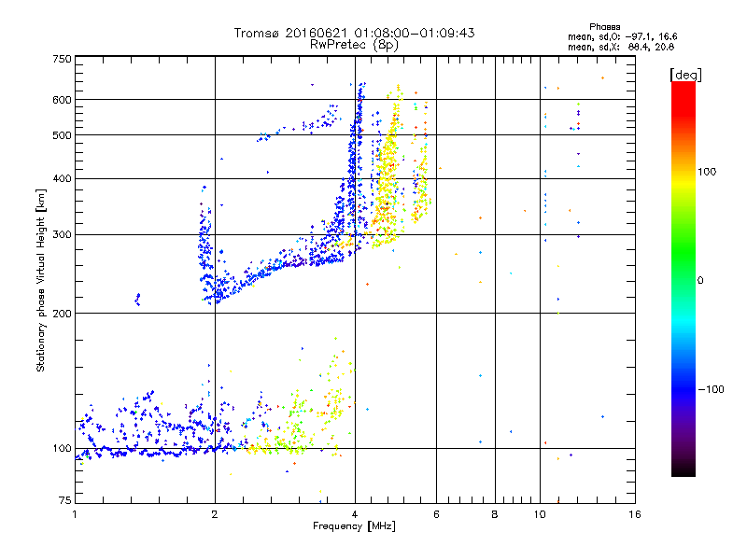Click the 400 height tick label
The image size is (747, 560).
pyautogui.click(x=62, y=178)
